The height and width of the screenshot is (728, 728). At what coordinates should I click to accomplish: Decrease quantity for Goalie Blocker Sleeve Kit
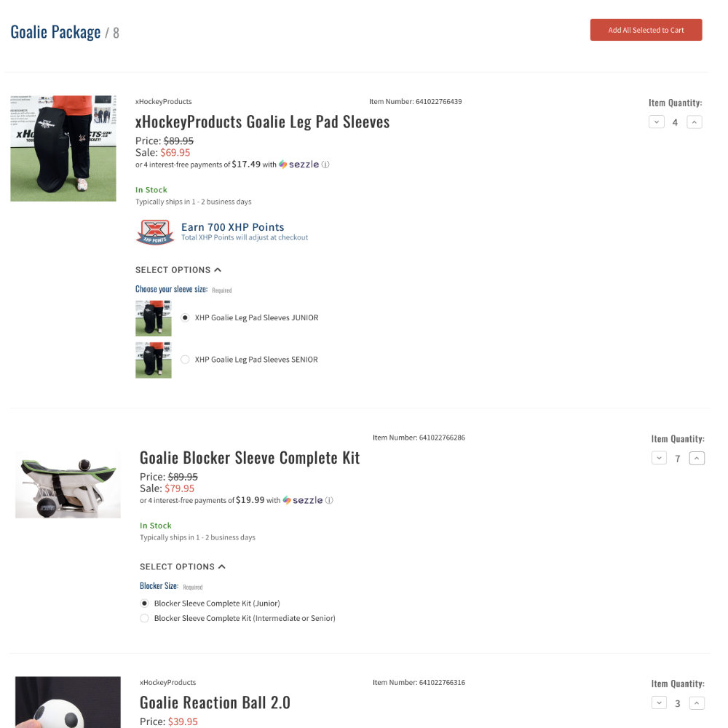coord(659,458)
